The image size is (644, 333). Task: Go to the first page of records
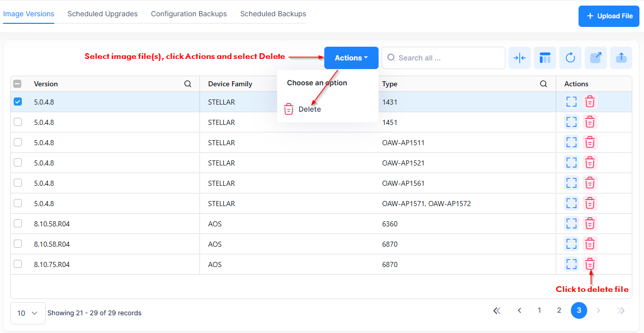click(x=497, y=311)
